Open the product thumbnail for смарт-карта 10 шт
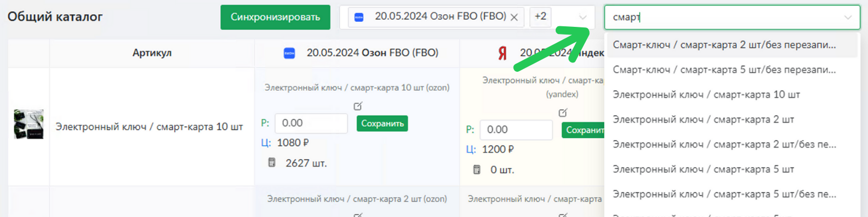Image resolution: width=868 pixels, height=217 pixels. pos(28,124)
